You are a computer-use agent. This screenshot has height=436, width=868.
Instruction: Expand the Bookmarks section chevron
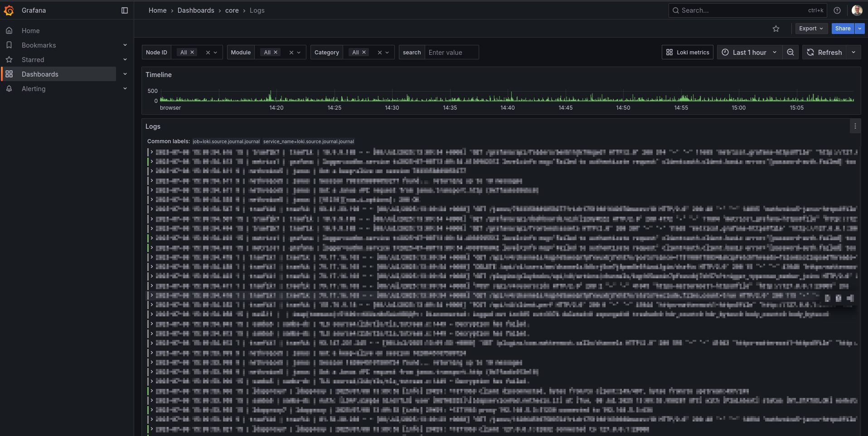125,45
